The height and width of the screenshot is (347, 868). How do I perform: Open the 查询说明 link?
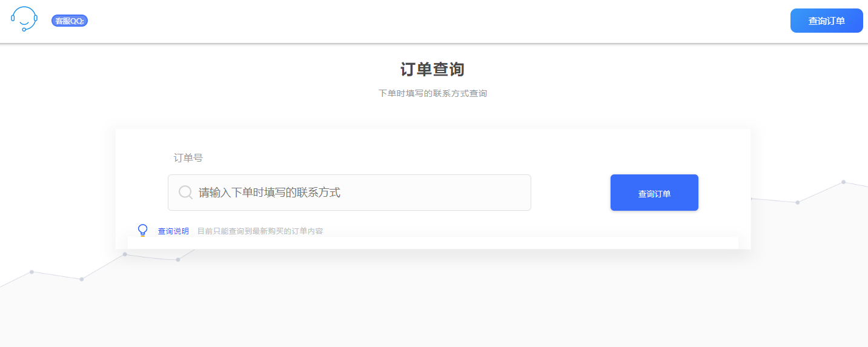[x=173, y=231]
